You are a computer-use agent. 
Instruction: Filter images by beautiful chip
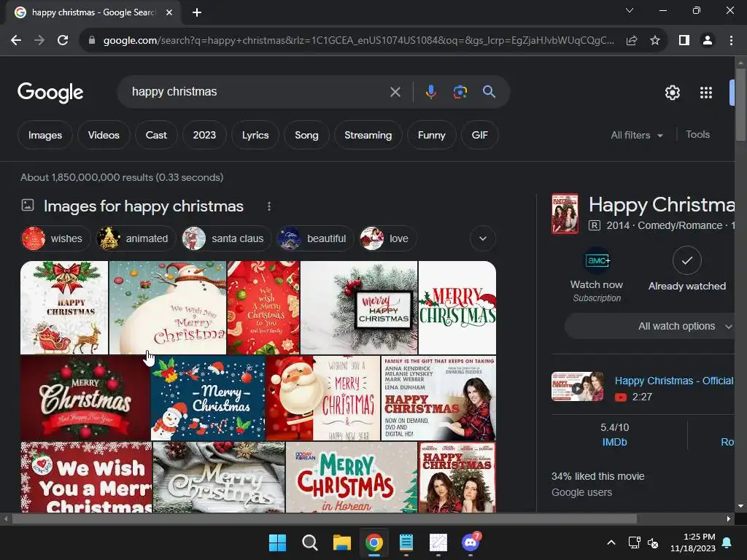click(x=315, y=238)
